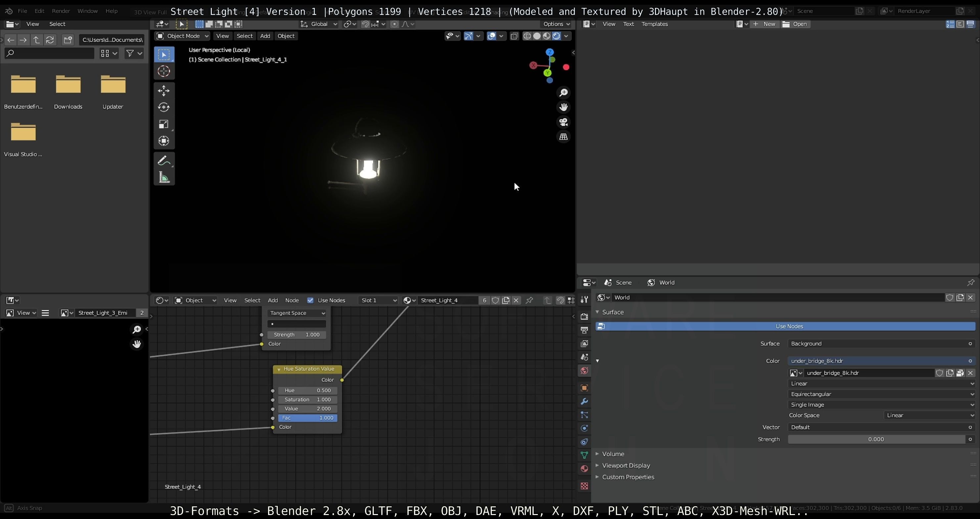Click the 3D Cursor tool
This screenshot has width=980, height=519.
164,71
